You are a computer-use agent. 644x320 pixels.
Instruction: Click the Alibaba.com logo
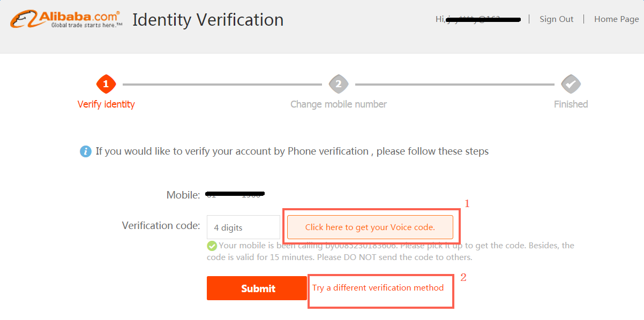pos(66,20)
